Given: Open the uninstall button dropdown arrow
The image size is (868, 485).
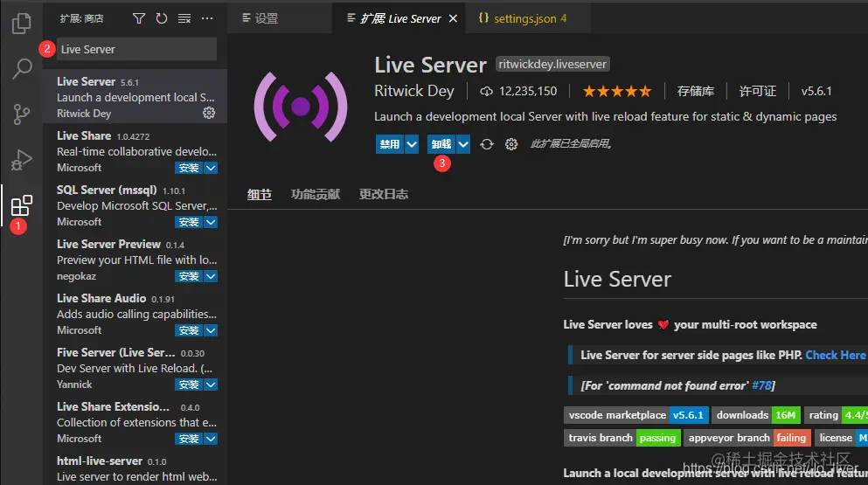Looking at the screenshot, I should (463, 144).
